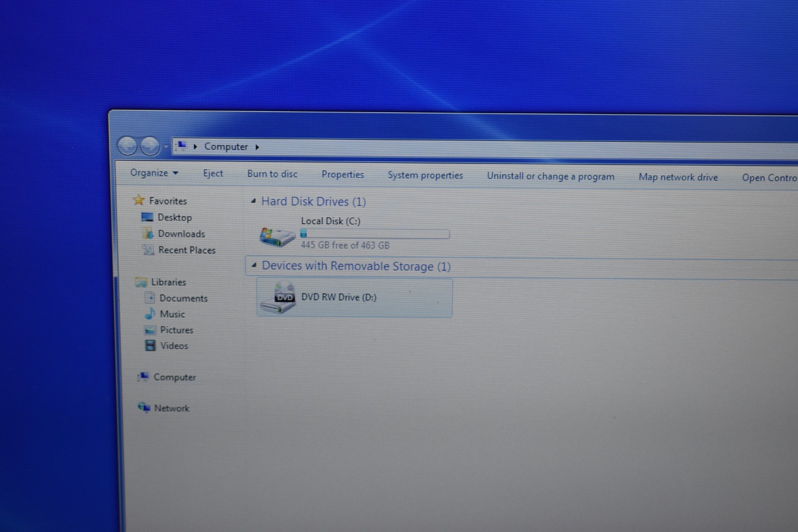The height and width of the screenshot is (532, 798).
Task: Click the 445 GB free of 463 GB text
Action: [345, 245]
